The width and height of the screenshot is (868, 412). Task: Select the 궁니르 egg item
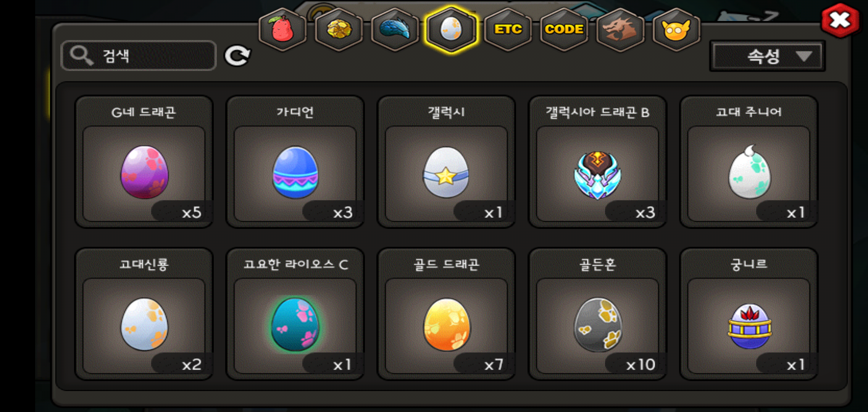[749, 314]
